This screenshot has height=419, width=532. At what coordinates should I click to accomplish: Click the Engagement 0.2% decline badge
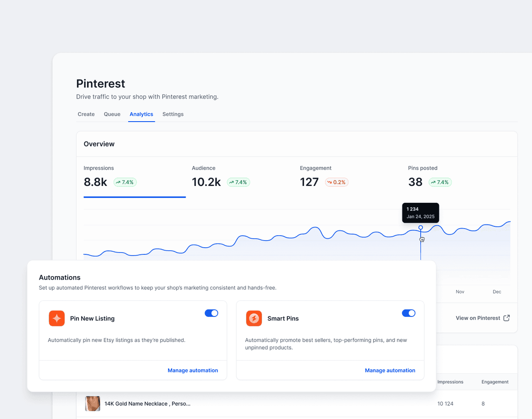(337, 182)
